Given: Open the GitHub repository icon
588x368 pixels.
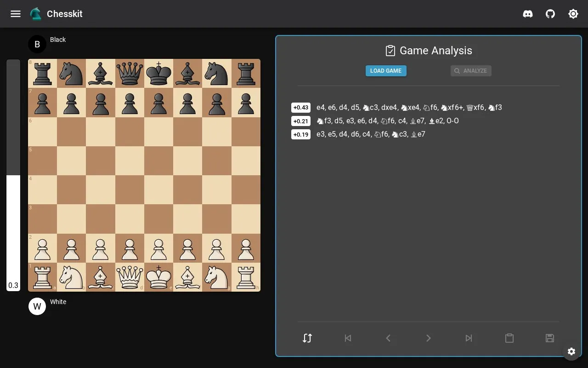Looking at the screenshot, I should [550, 14].
